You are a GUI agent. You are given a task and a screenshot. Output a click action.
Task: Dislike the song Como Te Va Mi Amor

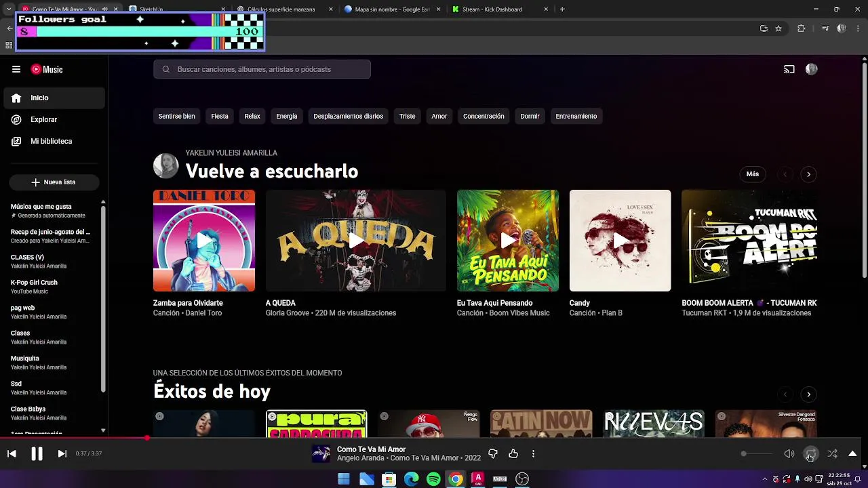point(493,453)
